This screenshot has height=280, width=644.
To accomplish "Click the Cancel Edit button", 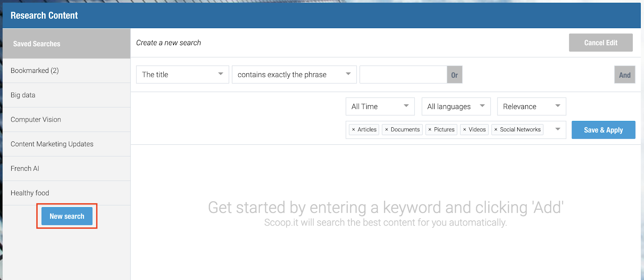I will click(601, 43).
